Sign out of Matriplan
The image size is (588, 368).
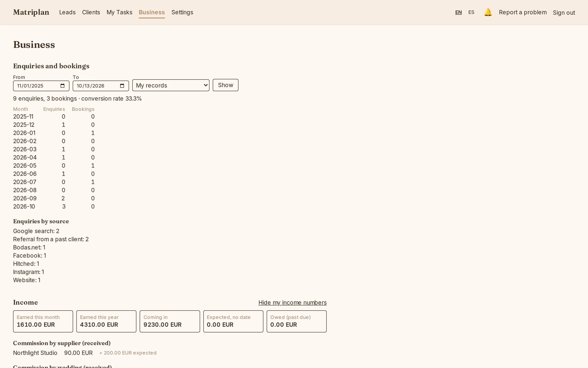pyautogui.click(x=564, y=13)
